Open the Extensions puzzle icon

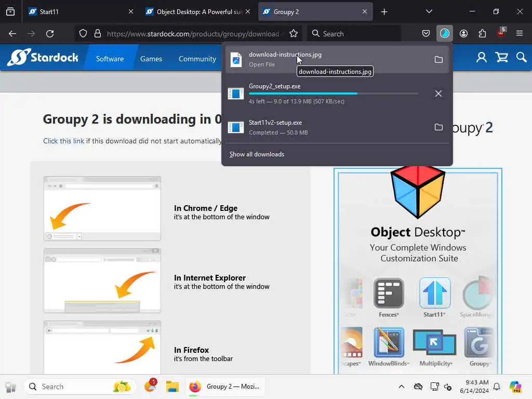[x=482, y=34]
